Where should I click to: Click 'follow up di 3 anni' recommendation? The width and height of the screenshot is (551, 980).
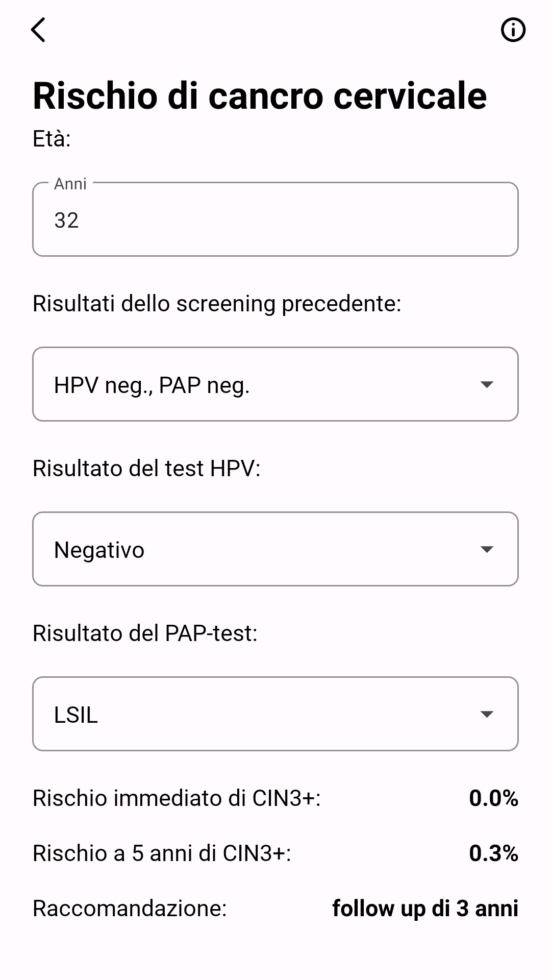[x=425, y=909]
